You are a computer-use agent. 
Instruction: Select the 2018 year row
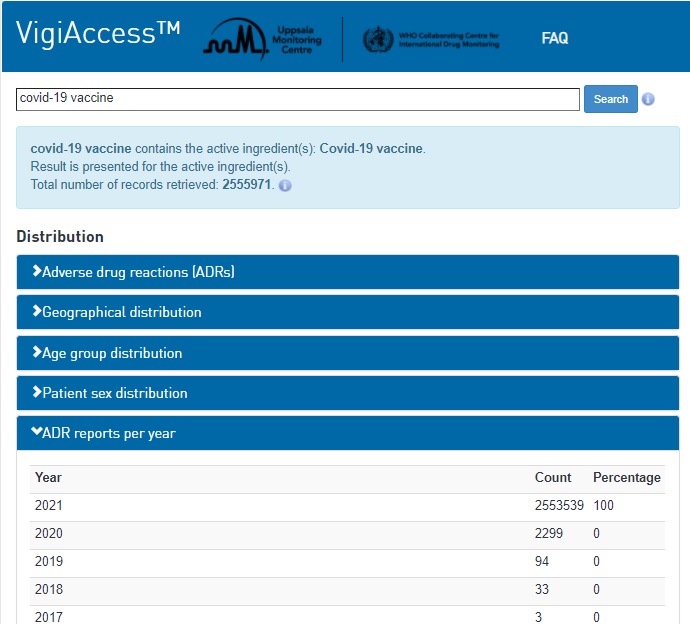(347, 590)
